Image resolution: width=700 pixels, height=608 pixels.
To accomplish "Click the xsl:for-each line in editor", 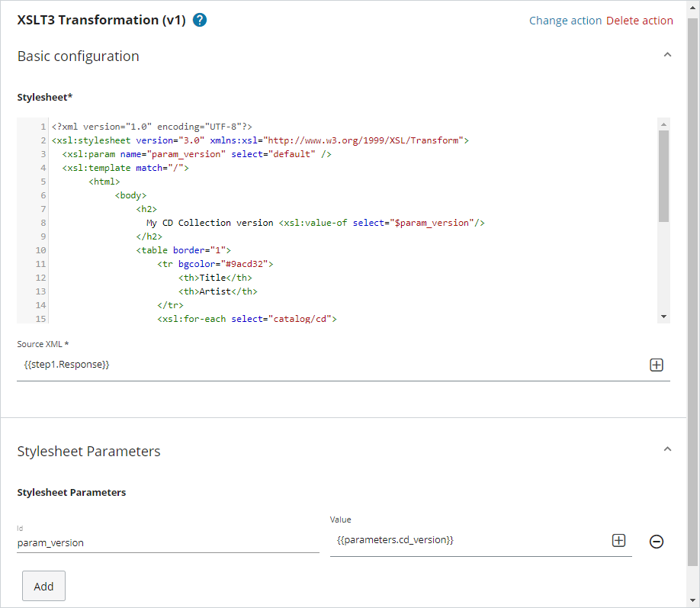I will [247, 319].
